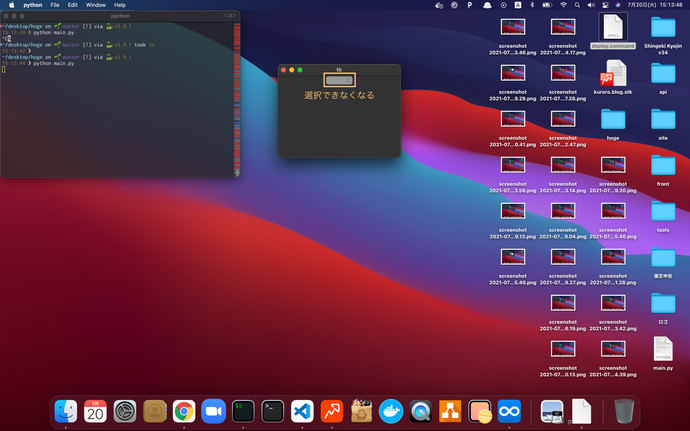Click the hat-shaped menu bar icon
This screenshot has width=690, height=431.
pyautogui.click(x=487, y=5)
